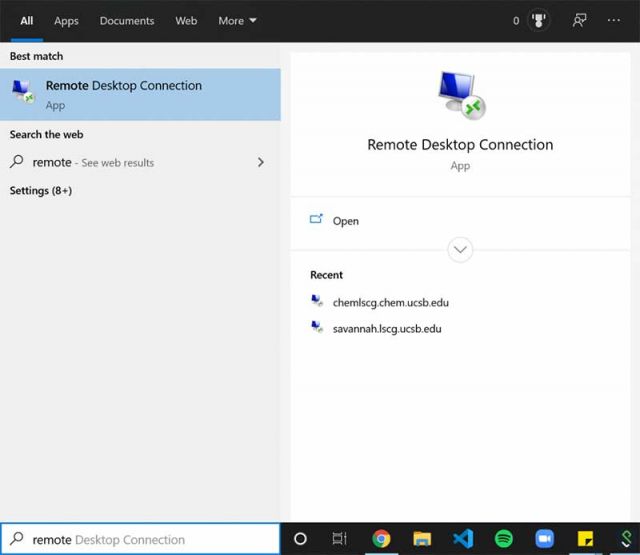Click large Remote Desktop Connection icon in preview

click(x=462, y=95)
